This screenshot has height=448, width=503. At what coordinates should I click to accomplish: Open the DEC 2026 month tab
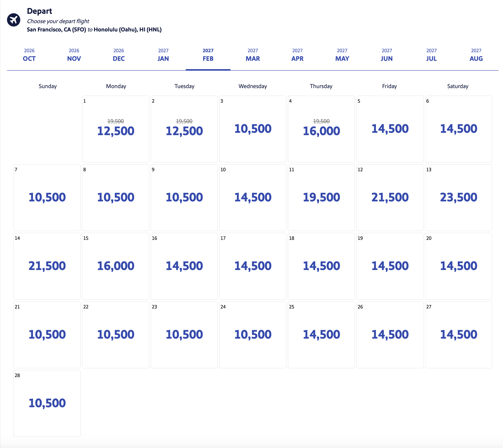[119, 55]
